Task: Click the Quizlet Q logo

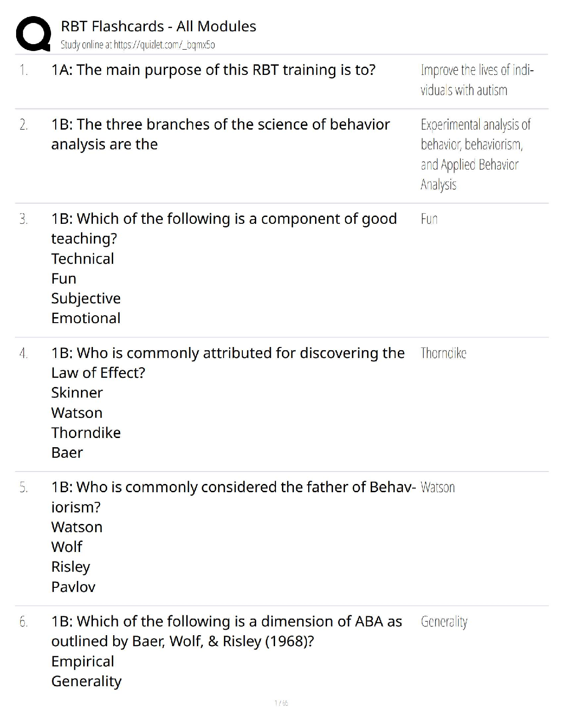Action: [33, 34]
